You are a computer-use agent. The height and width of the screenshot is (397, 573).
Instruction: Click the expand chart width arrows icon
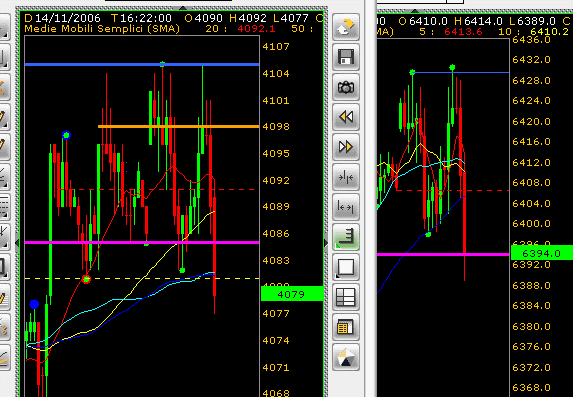[346, 207]
